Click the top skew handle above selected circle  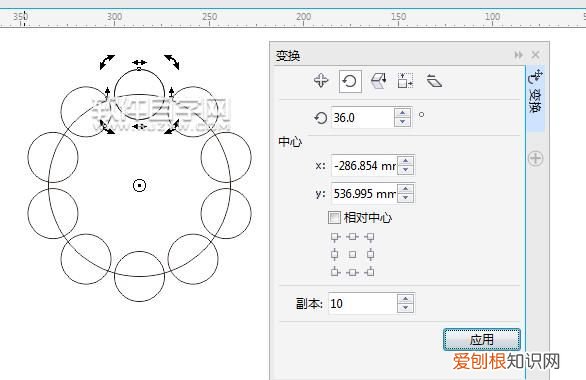139,62
